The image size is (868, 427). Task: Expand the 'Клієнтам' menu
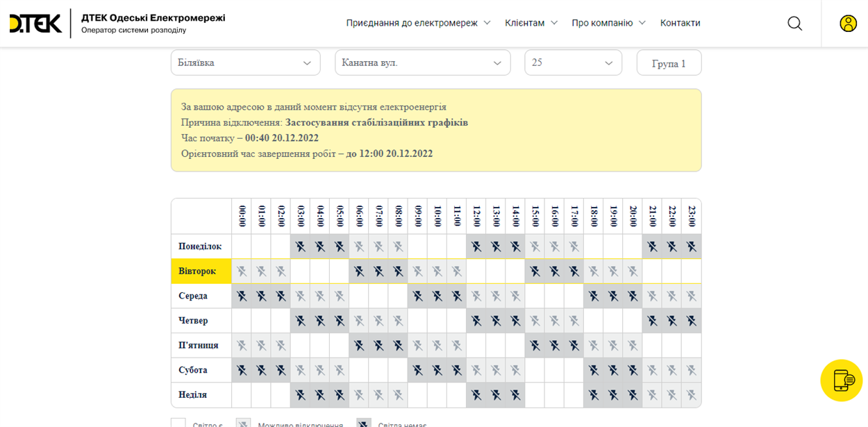[531, 23]
